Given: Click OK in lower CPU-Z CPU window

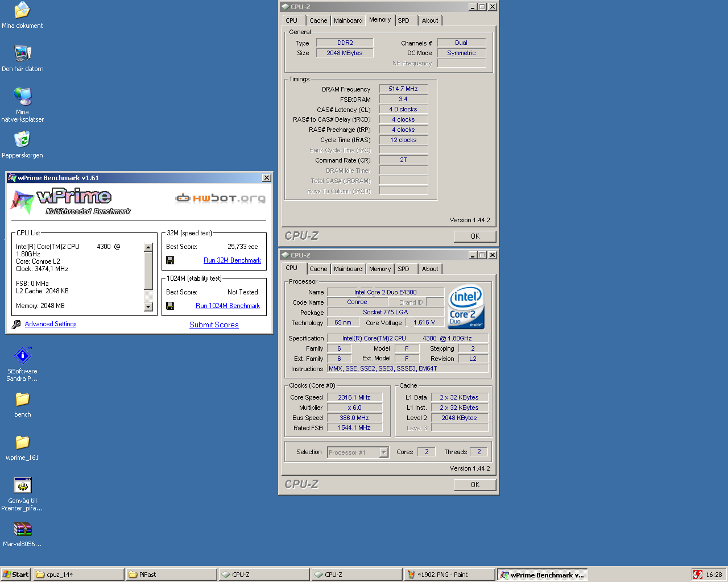Looking at the screenshot, I should click(x=475, y=485).
